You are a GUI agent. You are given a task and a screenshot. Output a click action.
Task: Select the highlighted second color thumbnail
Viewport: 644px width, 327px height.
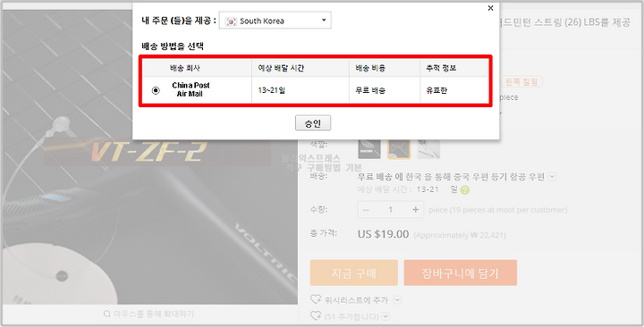pyautogui.click(x=399, y=148)
